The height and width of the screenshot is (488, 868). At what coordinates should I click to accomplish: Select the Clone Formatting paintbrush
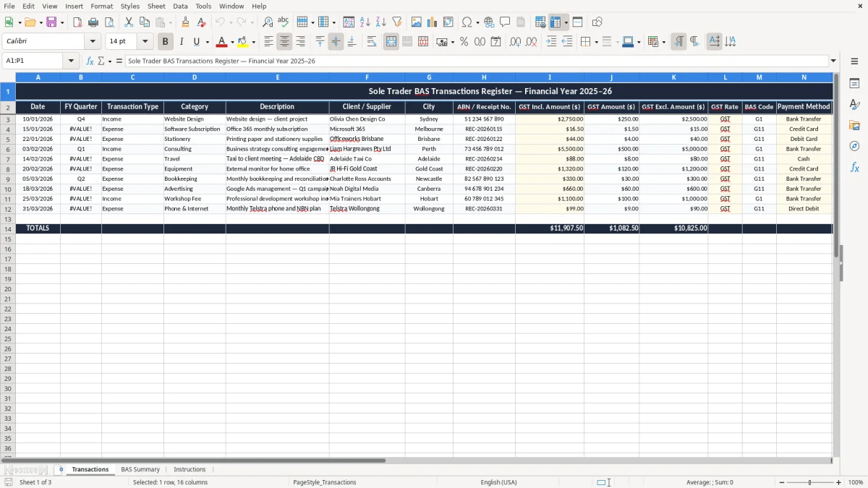pos(185,22)
